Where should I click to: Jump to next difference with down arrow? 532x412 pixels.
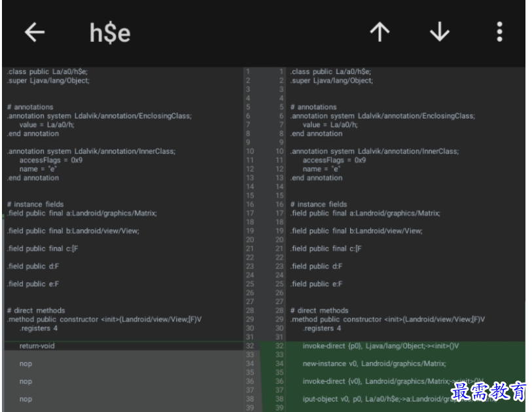click(439, 32)
